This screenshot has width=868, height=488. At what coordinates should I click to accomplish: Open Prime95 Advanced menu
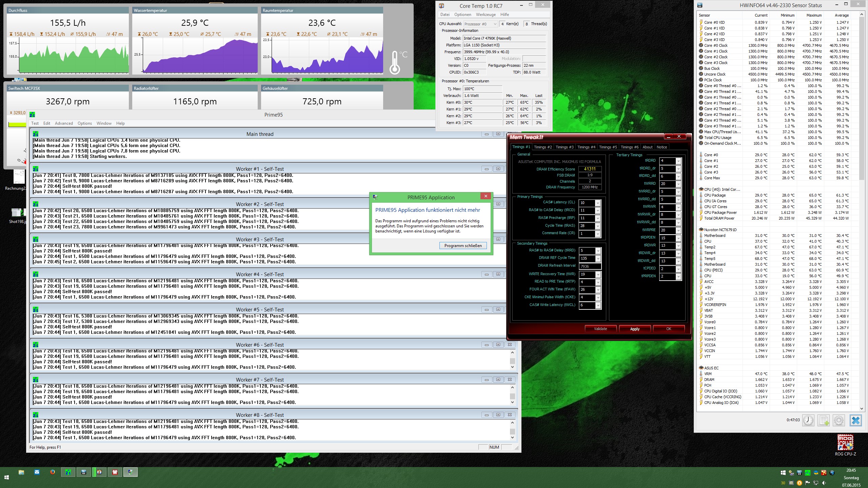(x=64, y=123)
